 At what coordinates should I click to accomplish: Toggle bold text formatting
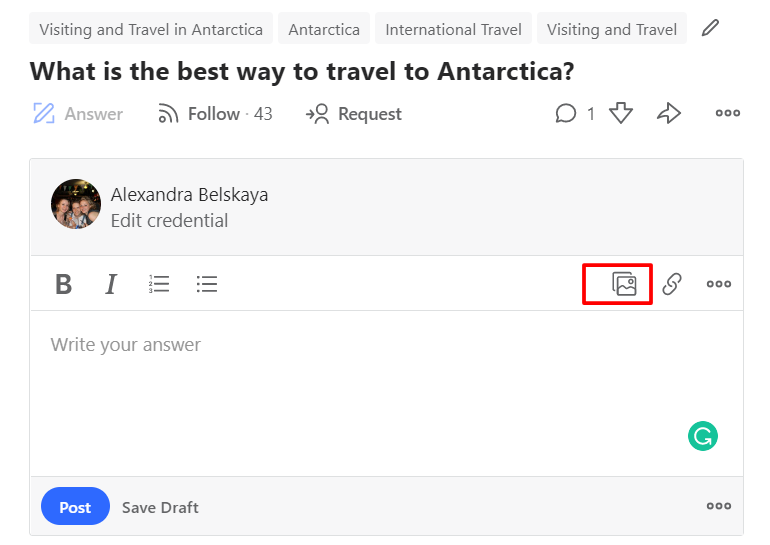coord(63,285)
